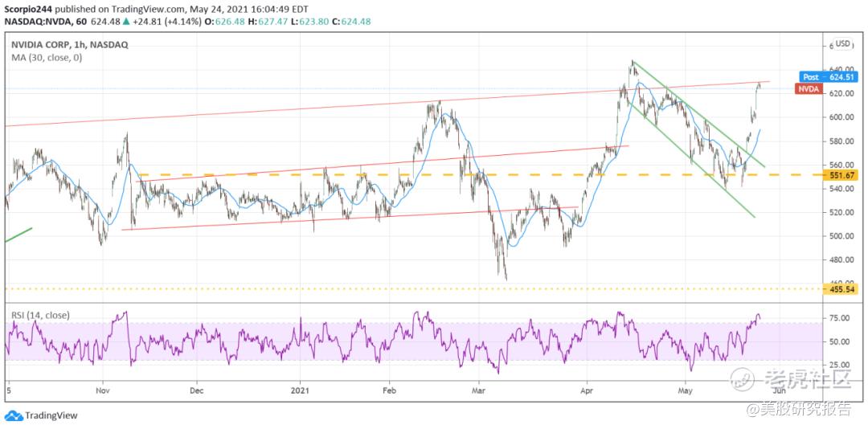Click the 580.00 price scale value
The width and height of the screenshot is (868, 429).
point(842,141)
